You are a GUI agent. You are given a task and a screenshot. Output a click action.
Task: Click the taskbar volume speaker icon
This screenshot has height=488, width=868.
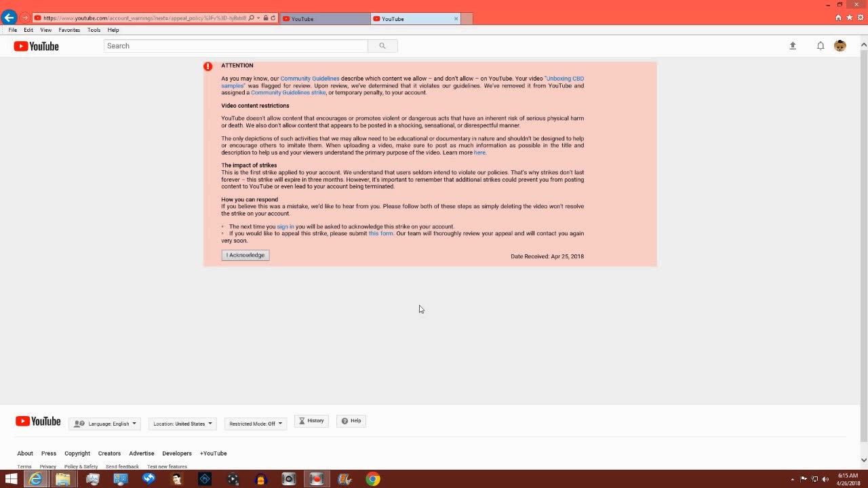pos(825,479)
